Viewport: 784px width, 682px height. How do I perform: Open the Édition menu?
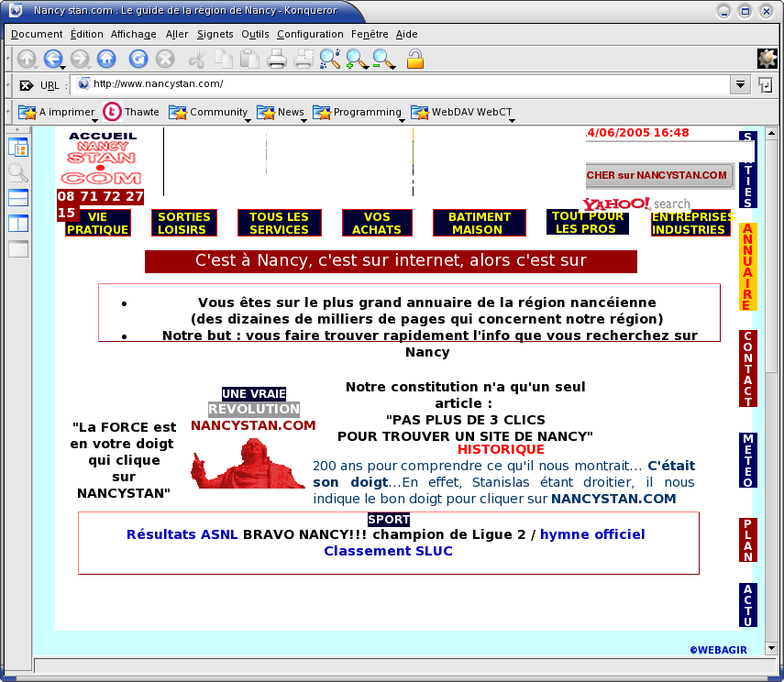[x=86, y=34]
